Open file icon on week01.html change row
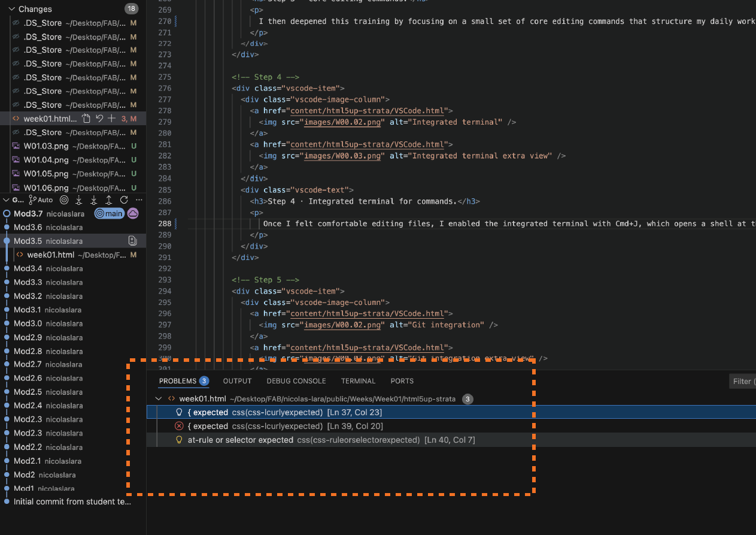This screenshot has height=535, width=756. pos(86,119)
